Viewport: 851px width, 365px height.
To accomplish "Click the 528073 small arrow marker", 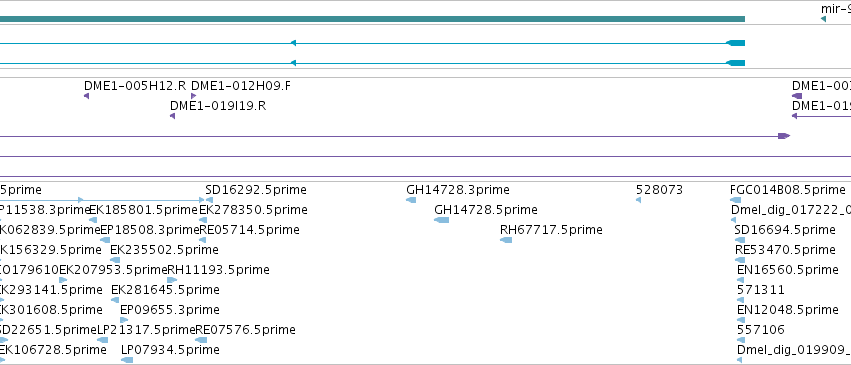I will [638, 200].
